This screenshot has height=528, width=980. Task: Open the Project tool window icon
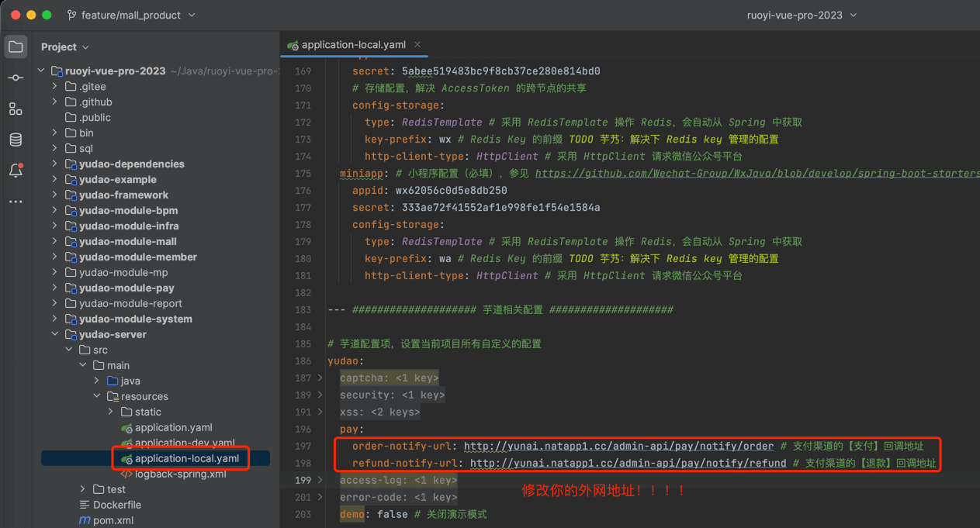coord(16,47)
